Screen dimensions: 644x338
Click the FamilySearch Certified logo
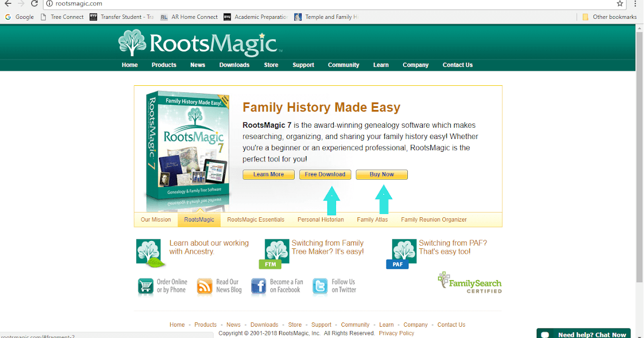[470, 282]
